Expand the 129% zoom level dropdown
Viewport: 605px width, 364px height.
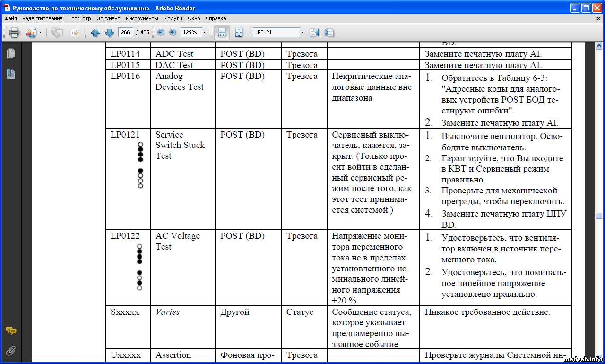[205, 33]
